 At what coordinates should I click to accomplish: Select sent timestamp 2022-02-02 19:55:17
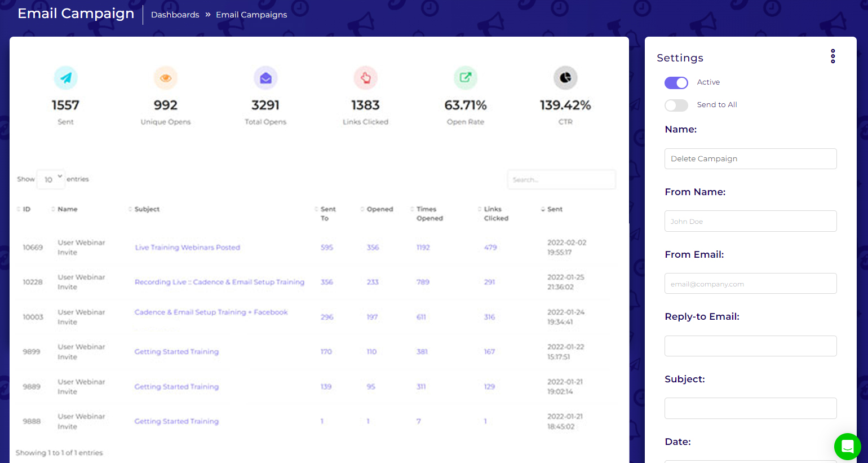coord(566,248)
